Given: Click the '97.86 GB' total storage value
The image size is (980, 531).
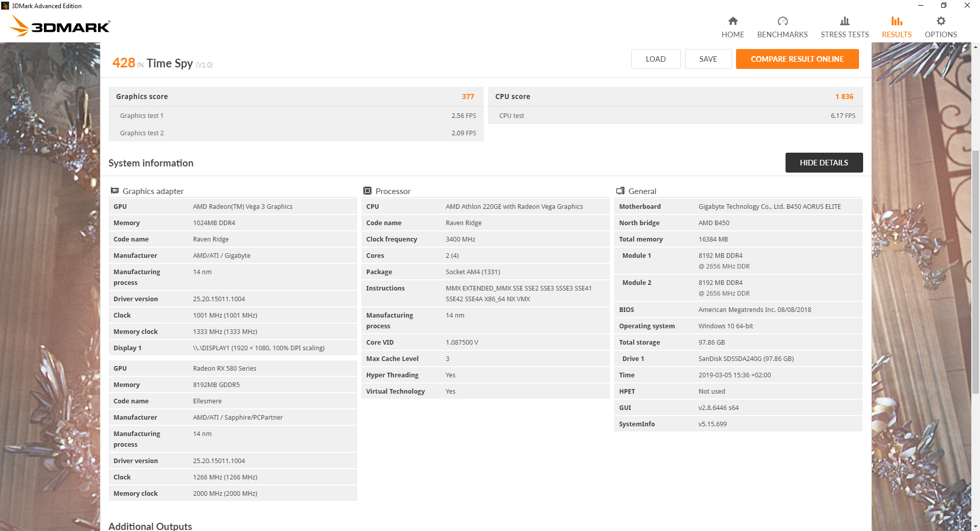Looking at the screenshot, I should 712,343.
